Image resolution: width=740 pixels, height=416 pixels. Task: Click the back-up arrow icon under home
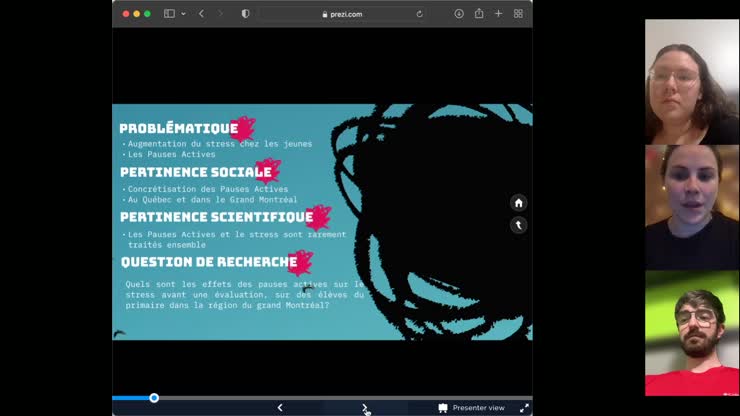(x=518, y=225)
